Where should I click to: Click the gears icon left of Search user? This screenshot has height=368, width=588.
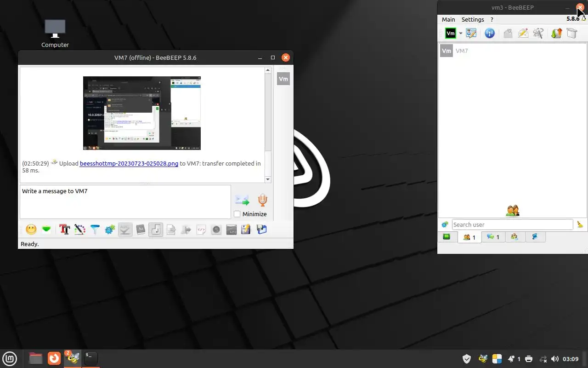tap(445, 224)
